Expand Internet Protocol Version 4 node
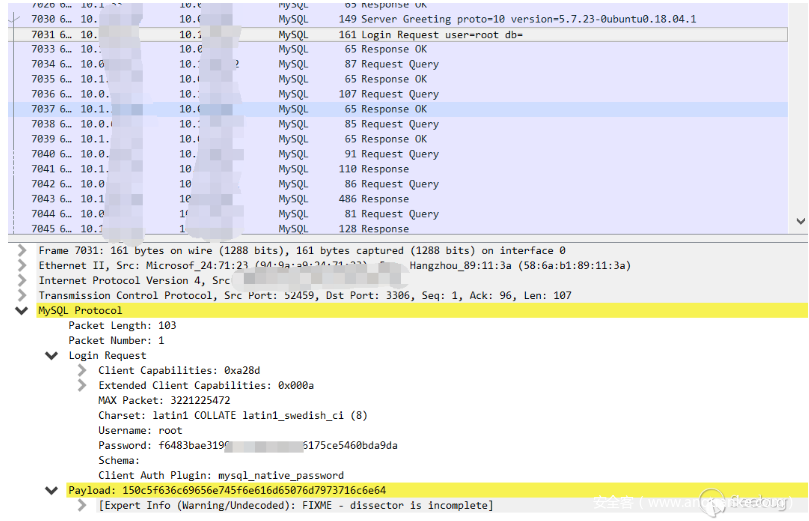The image size is (809, 521). (22, 280)
